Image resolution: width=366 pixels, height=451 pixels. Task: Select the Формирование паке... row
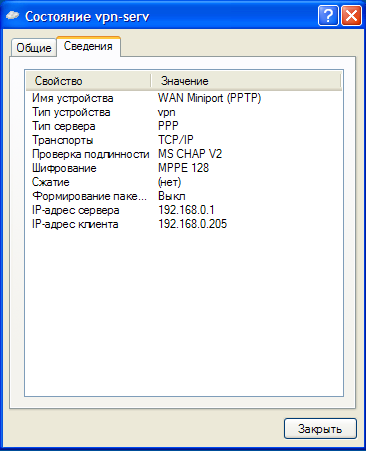pyautogui.click(x=184, y=196)
